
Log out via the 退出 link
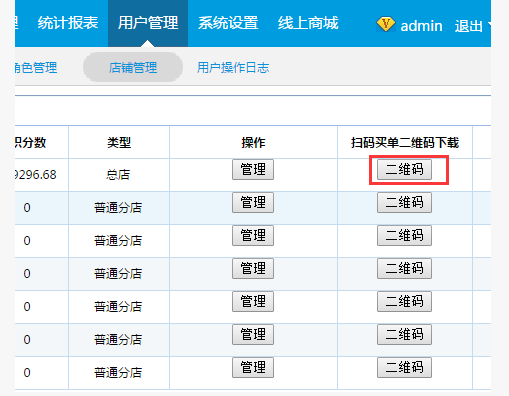468,26
